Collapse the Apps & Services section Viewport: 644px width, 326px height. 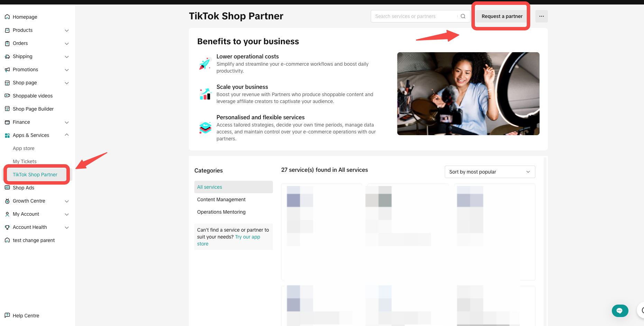(67, 135)
